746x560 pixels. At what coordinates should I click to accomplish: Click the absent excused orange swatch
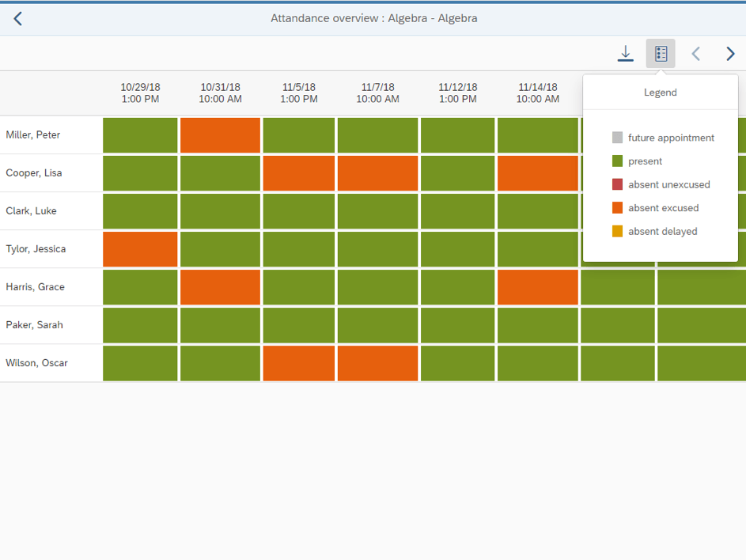point(618,208)
